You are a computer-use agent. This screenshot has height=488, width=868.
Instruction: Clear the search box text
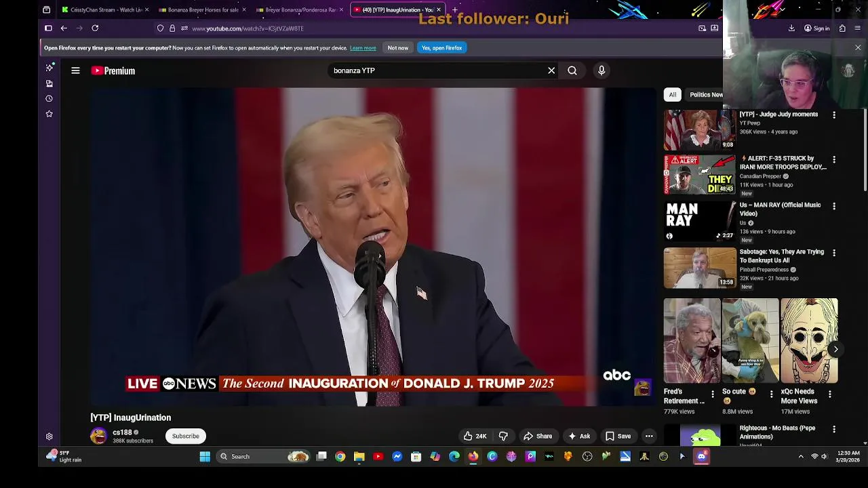pyautogui.click(x=551, y=70)
